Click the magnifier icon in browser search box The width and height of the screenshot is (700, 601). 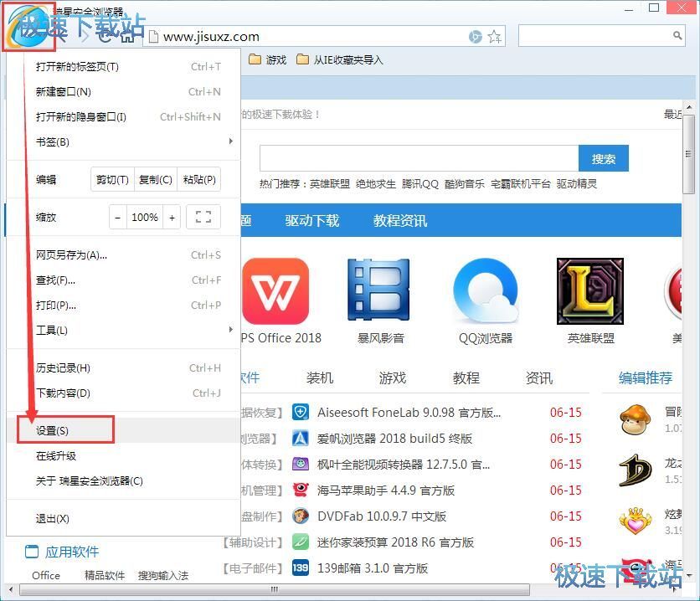pos(677,35)
